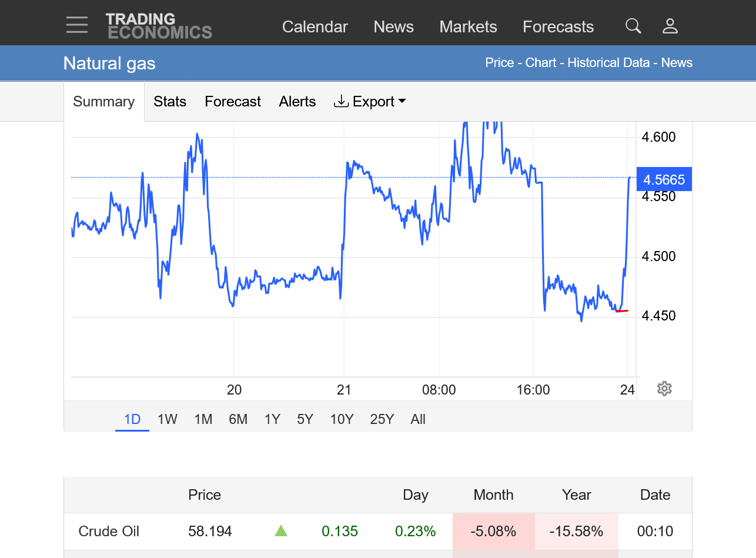756x558 pixels.
Task: Click the Historical Data link in header
Action: point(608,63)
